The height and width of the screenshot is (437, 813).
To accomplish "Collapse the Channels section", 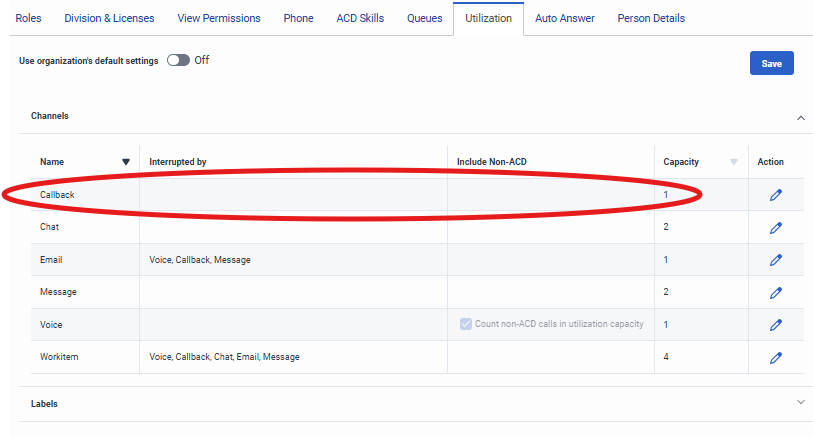I will coord(801,118).
